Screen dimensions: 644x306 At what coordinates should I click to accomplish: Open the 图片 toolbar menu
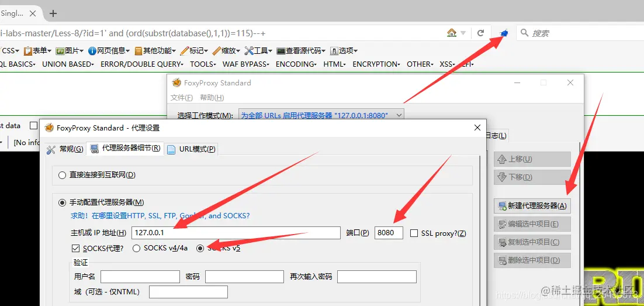[70, 51]
